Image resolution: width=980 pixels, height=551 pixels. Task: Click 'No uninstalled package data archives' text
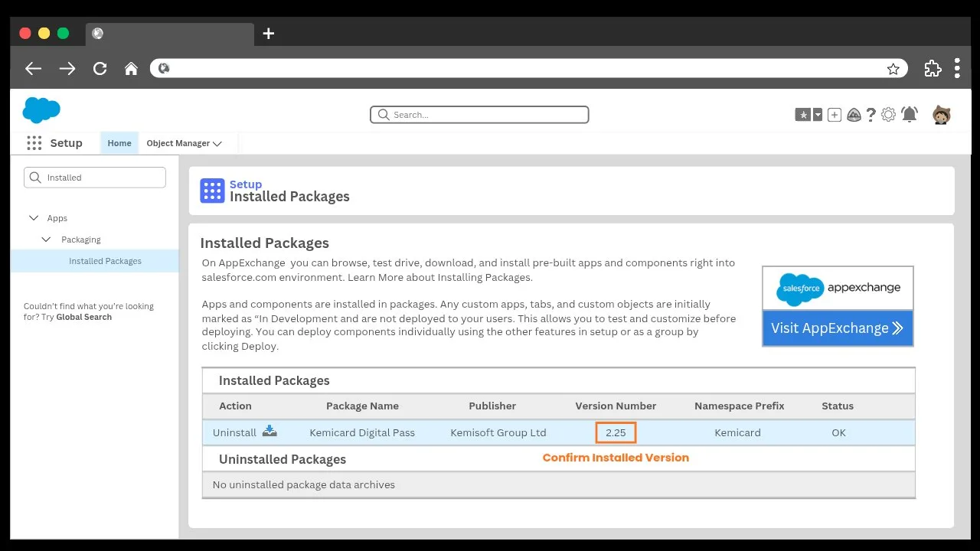coord(304,484)
